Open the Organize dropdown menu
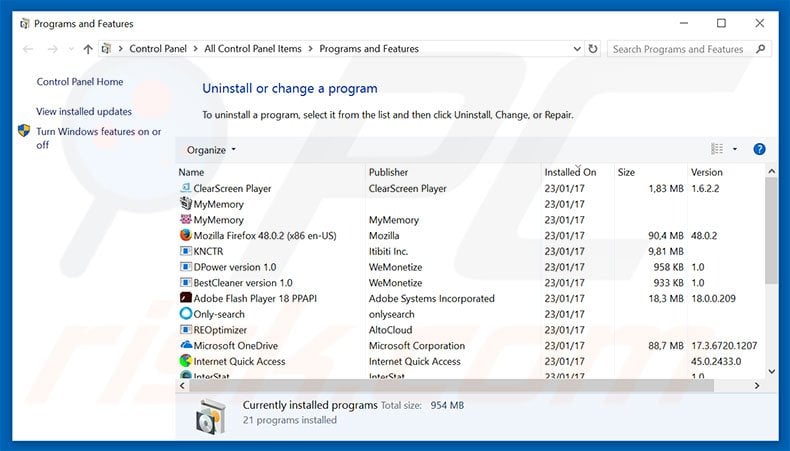This screenshot has width=790, height=451. [x=211, y=150]
